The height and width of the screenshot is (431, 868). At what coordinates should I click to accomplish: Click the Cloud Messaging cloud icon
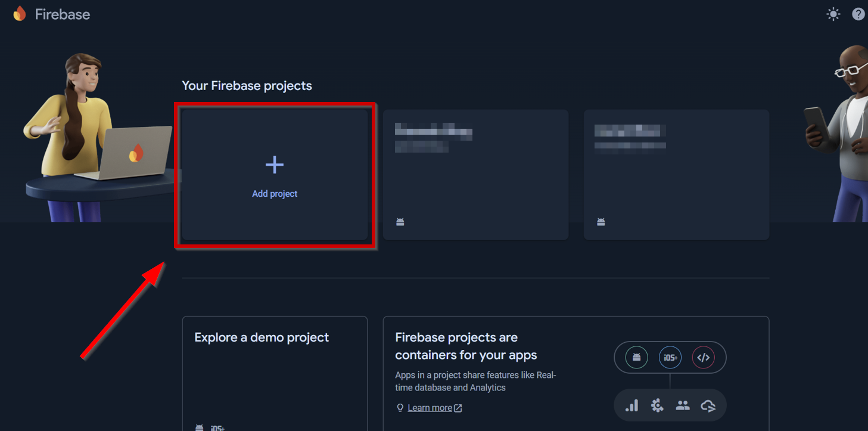pos(708,405)
